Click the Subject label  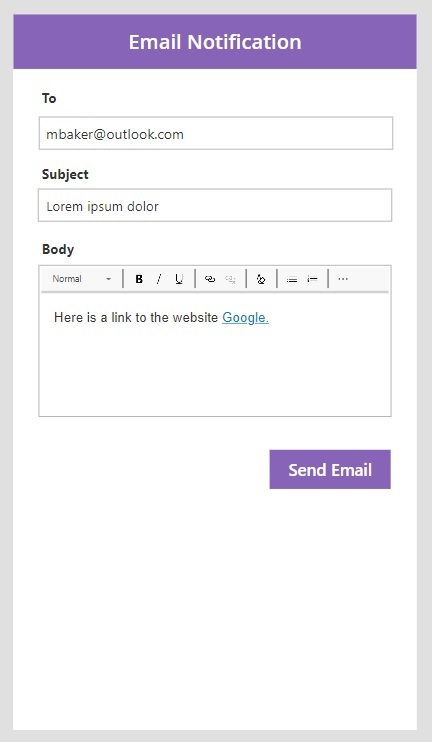65,174
